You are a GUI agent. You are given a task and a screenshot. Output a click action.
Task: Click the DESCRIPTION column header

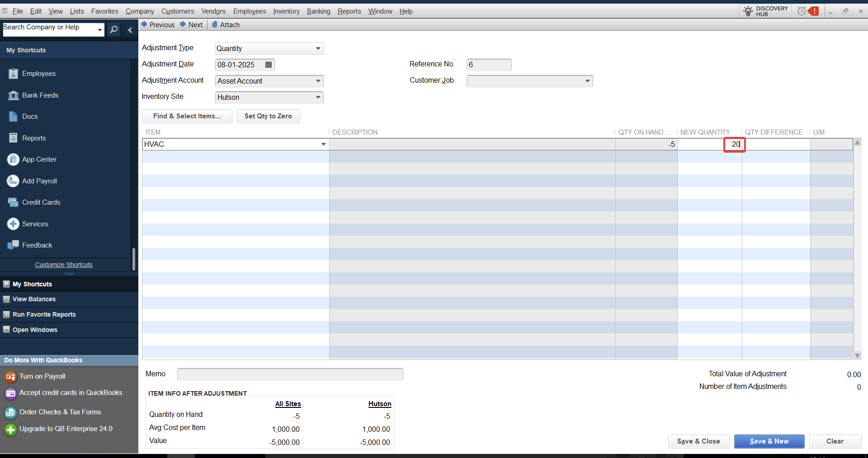[355, 132]
